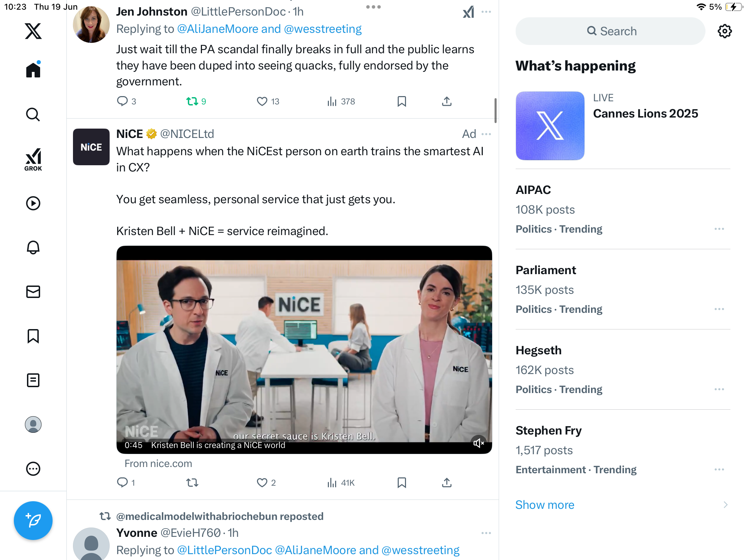The height and width of the screenshot is (560, 747).
Task: Open @medicalmodelwithabriochebun reposted label
Action: coord(220,516)
